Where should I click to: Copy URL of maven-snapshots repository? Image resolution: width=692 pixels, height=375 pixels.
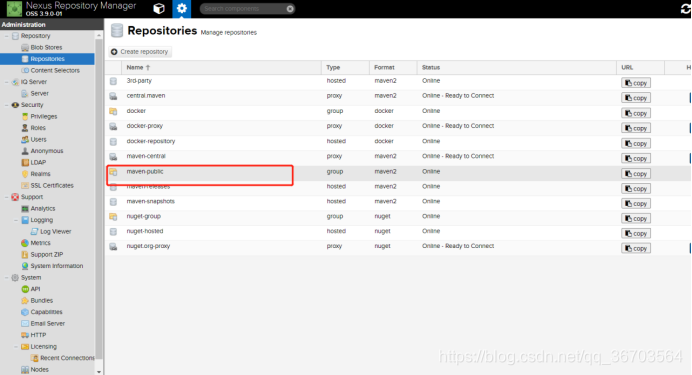[636, 203]
